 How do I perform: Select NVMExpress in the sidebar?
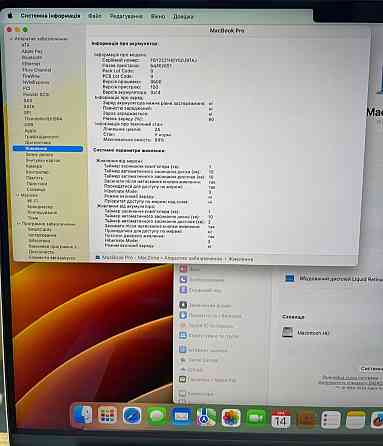(36, 82)
